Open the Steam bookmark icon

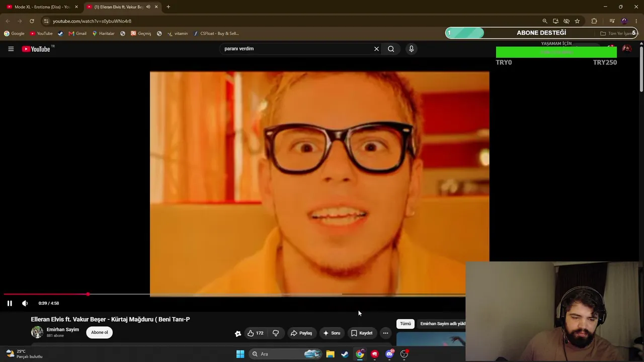point(60,34)
